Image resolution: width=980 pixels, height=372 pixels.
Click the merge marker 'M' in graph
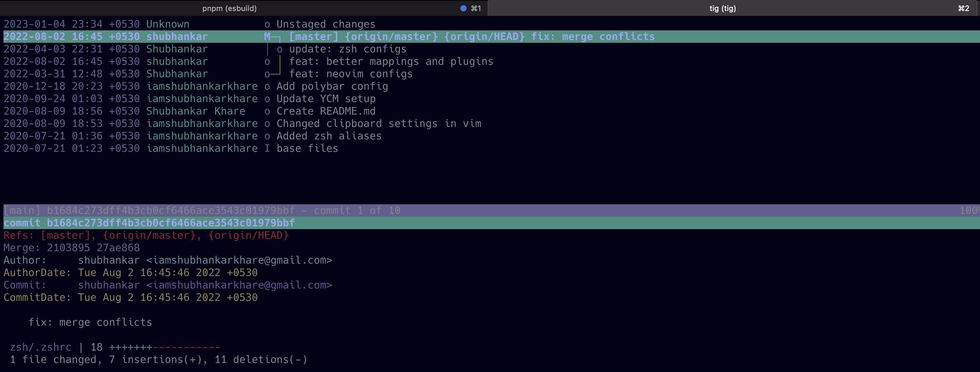pos(267,37)
